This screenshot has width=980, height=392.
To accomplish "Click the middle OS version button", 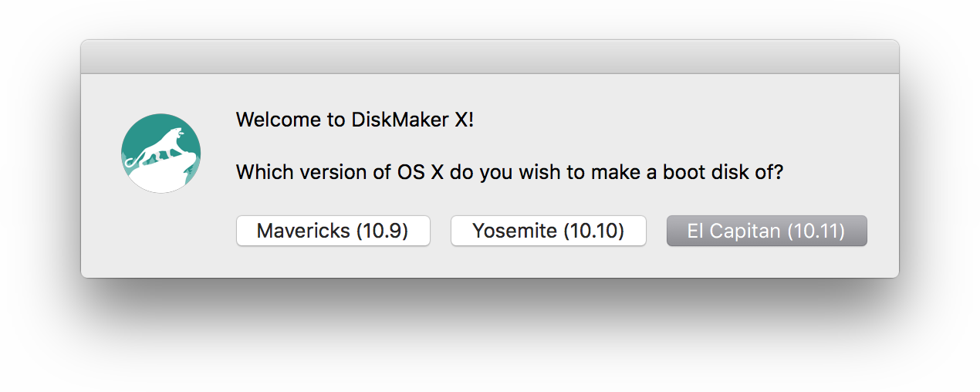I will coord(548,231).
